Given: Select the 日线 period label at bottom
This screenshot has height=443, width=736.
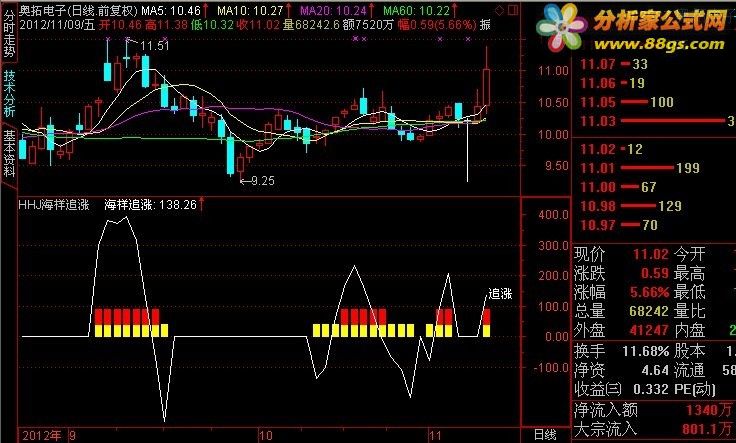Looking at the screenshot, I should [545, 435].
